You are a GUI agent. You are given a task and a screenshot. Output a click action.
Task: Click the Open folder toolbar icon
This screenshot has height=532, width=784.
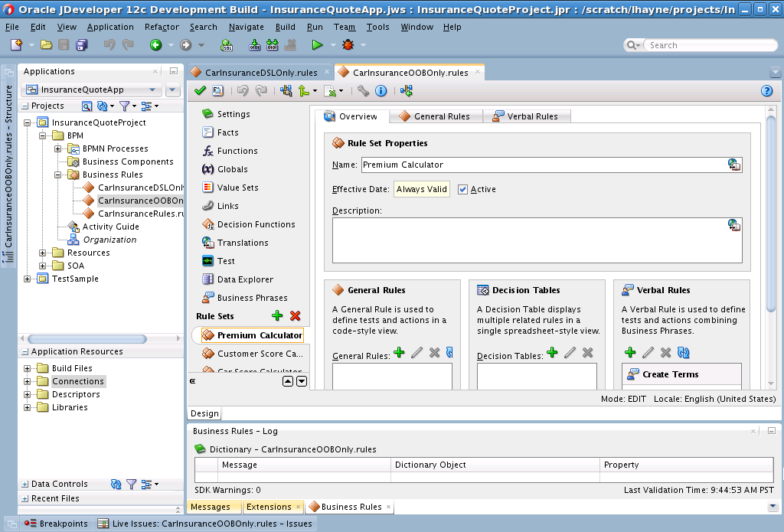point(46,45)
